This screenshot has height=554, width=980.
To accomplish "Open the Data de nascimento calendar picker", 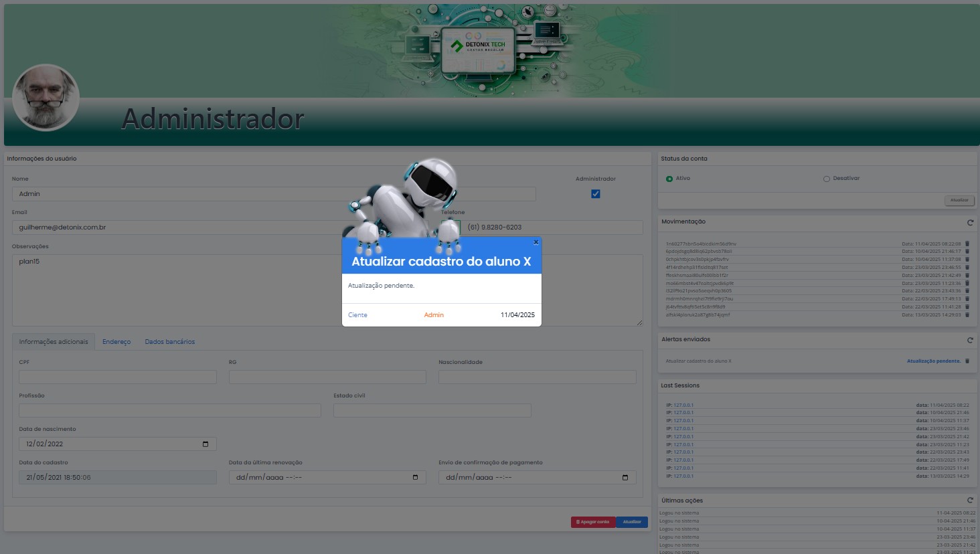I will pyautogui.click(x=206, y=444).
